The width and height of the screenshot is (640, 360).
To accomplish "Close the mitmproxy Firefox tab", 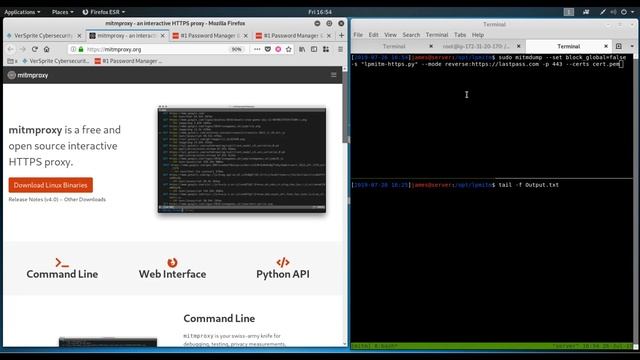I will (162, 36).
